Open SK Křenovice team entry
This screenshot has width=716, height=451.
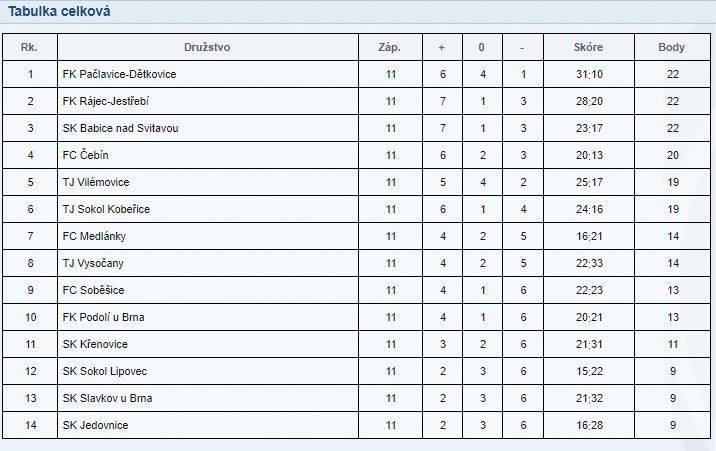pyautogui.click(x=95, y=344)
